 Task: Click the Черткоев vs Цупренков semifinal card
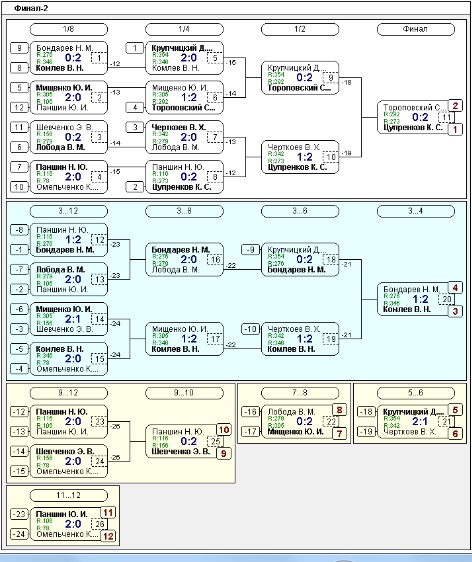300,157
